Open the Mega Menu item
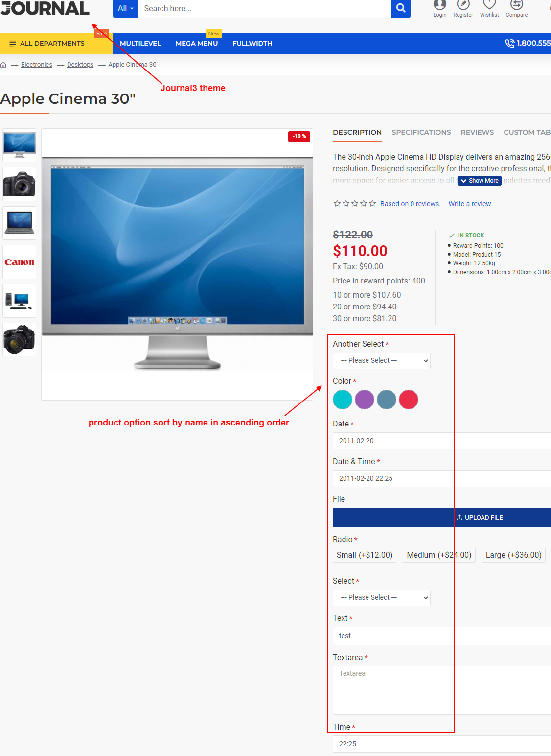551x756 pixels. 197,43
